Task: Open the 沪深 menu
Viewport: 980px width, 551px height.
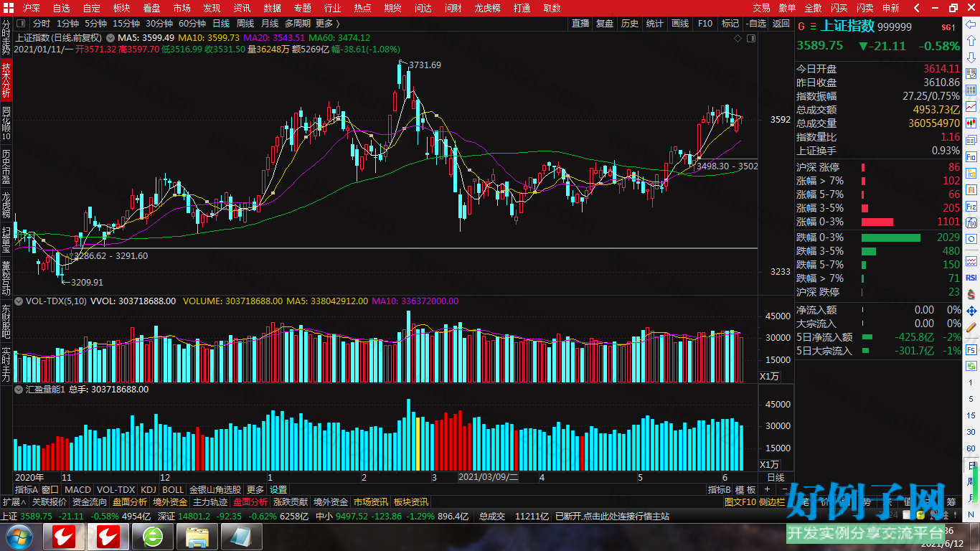Action: pyautogui.click(x=32, y=8)
